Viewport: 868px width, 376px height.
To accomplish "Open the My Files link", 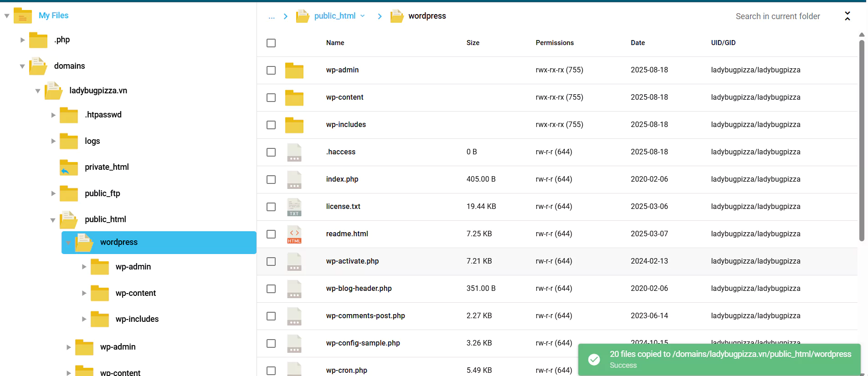I will pyautogui.click(x=53, y=15).
